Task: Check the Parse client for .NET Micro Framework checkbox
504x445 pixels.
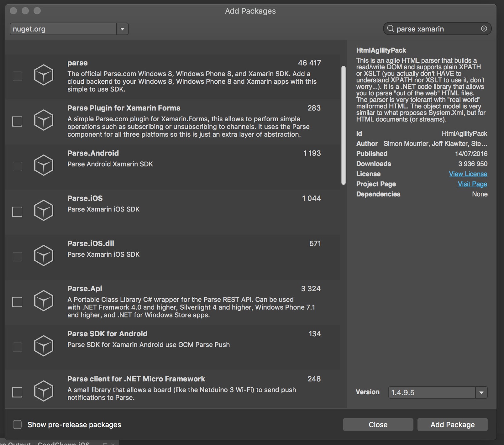Action: (x=17, y=392)
